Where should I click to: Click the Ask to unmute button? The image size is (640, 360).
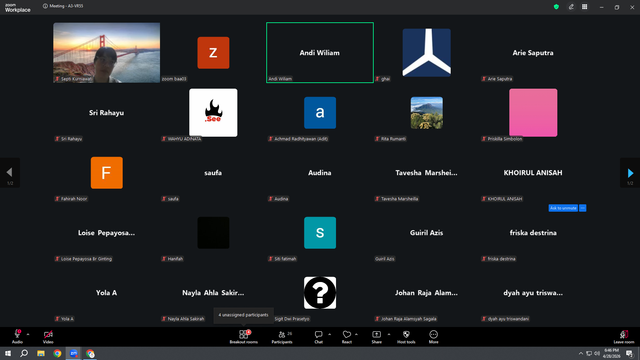click(x=563, y=208)
